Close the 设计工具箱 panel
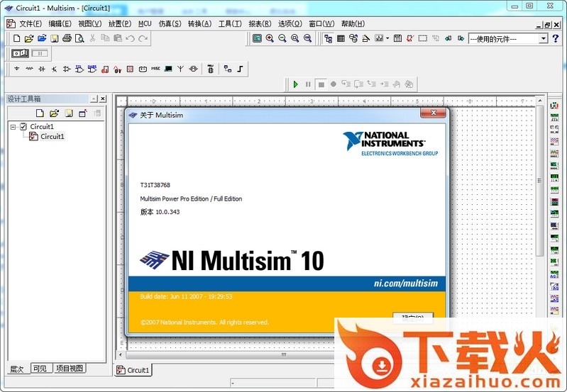This screenshot has height=392, width=567. (x=103, y=99)
